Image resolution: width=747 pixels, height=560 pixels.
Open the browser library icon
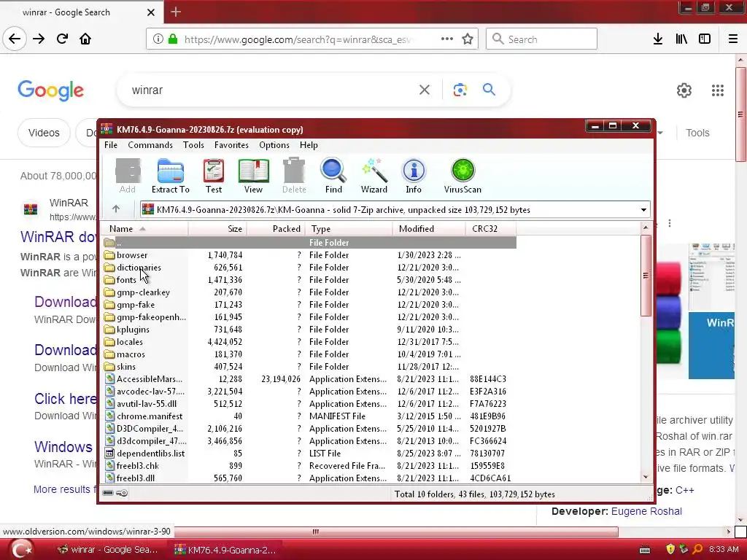(681, 39)
